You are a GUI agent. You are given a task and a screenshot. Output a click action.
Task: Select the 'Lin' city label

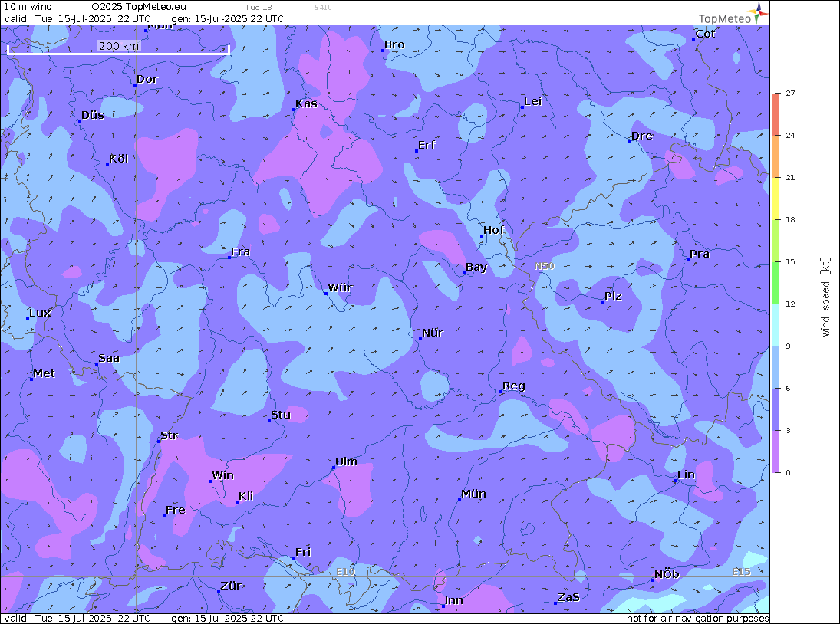point(687,475)
